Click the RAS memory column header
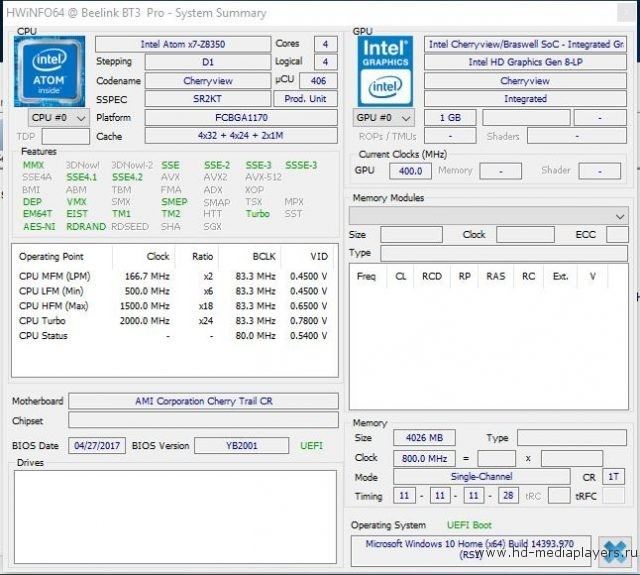 point(496,276)
